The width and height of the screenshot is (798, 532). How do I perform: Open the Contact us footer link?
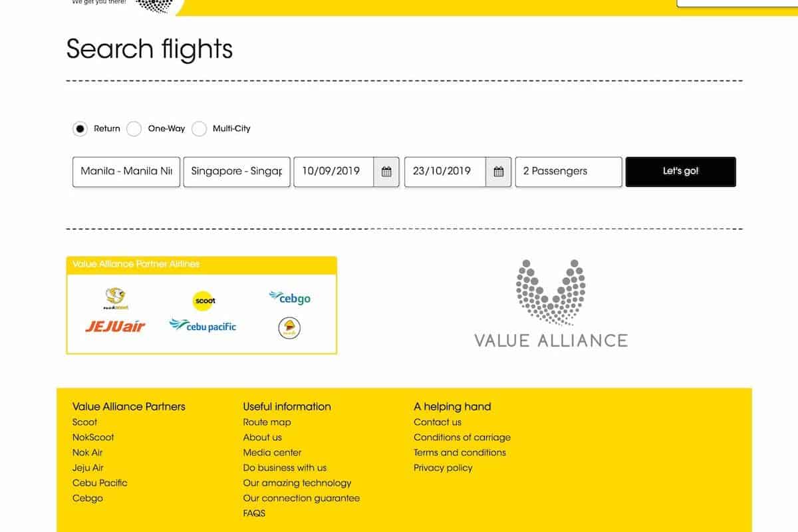click(x=437, y=422)
